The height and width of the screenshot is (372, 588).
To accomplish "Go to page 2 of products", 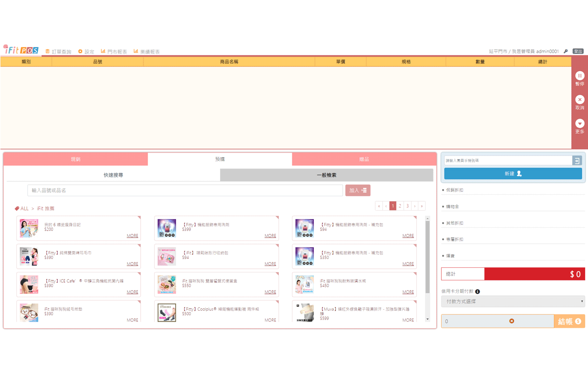I will tap(400, 206).
